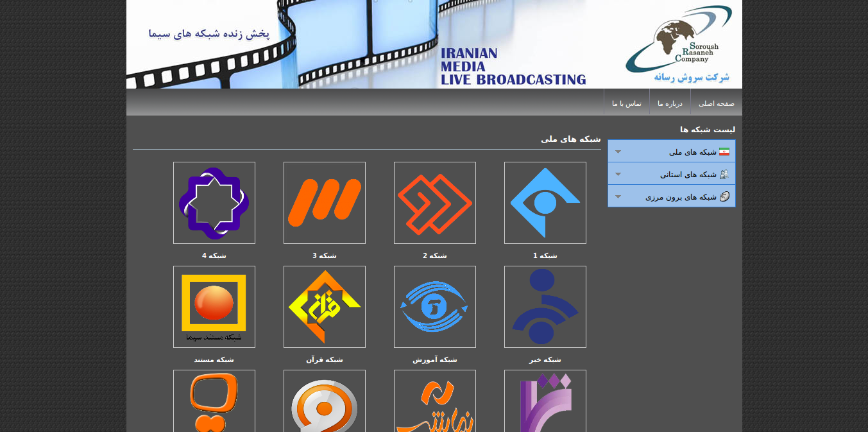The height and width of the screenshot is (432, 868).
Task: Click the شبکه های ملی section heading
Action: tap(571, 139)
